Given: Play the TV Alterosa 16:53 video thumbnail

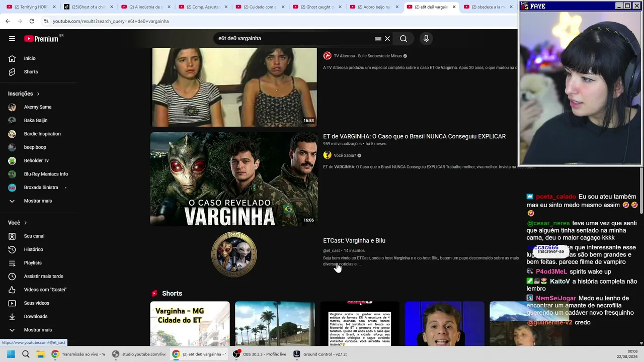Looking at the screenshot, I should (x=234, y=87).
